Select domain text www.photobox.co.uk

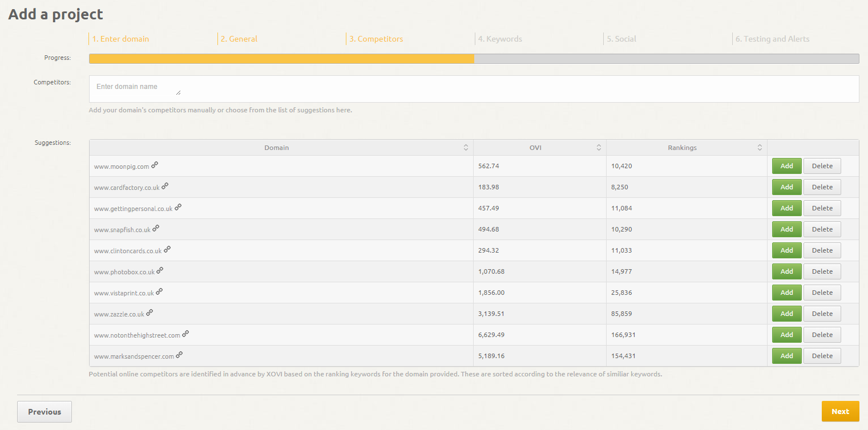coord(124,272)
